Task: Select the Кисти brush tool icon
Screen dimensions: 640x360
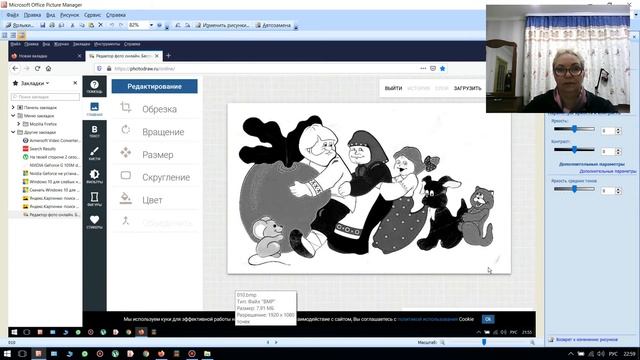Action: [x=94, y=154]
